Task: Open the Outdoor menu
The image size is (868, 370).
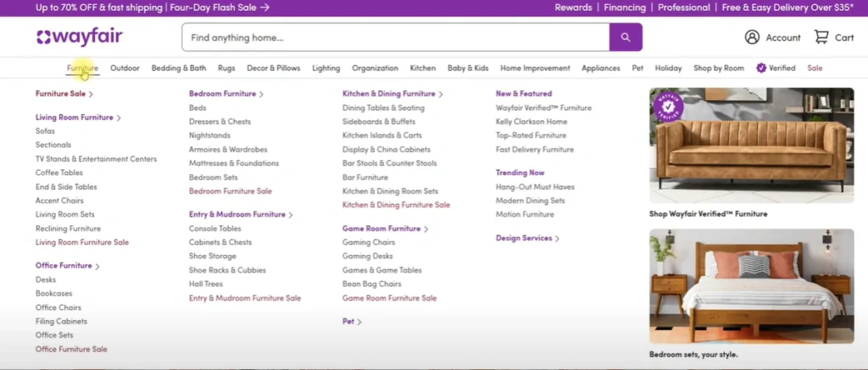Action: [125, 68]
